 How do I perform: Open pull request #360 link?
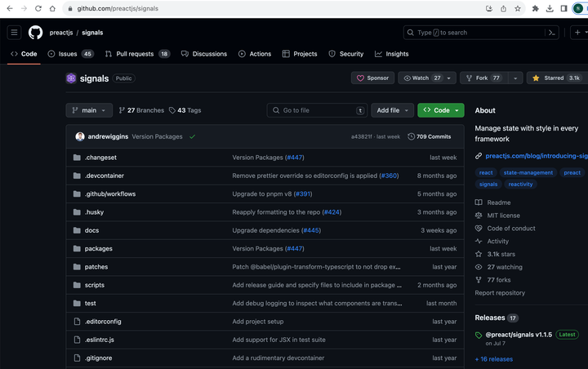pyautogui.click(x=389, y=176)
